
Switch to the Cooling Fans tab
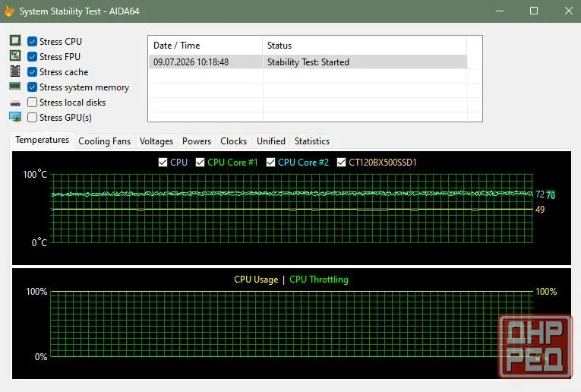click(x=105, y=141)
